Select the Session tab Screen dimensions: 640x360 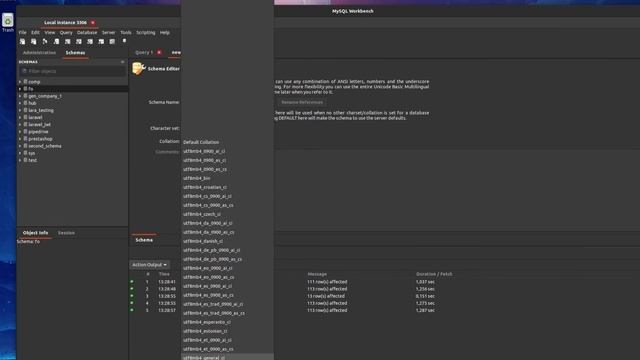coord(66,233)
